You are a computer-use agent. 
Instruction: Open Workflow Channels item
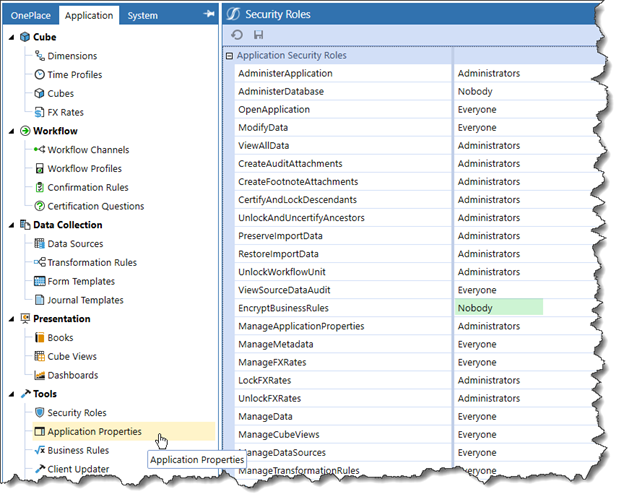point(88,150)
